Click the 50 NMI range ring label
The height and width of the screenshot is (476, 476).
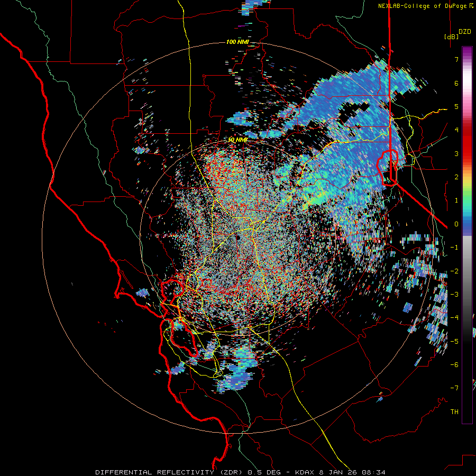[237, 140]
